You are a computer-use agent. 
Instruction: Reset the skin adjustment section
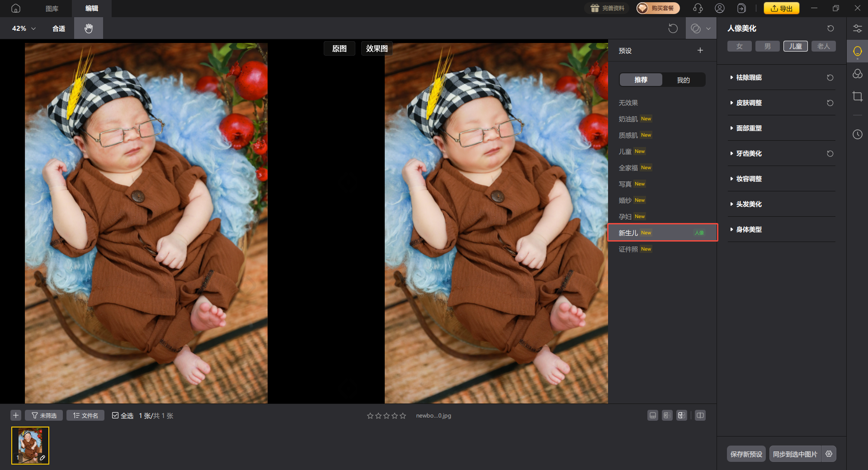[x=830, y=103]
